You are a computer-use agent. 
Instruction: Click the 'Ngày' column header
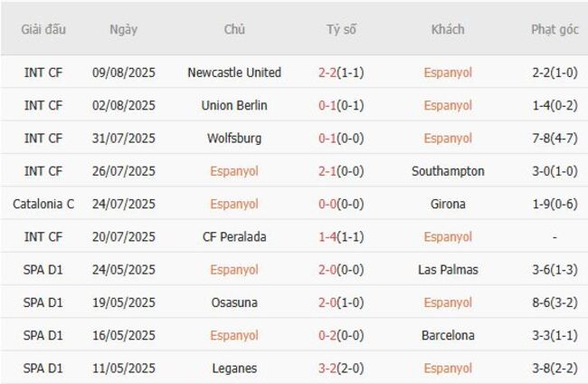pos(124,29)
